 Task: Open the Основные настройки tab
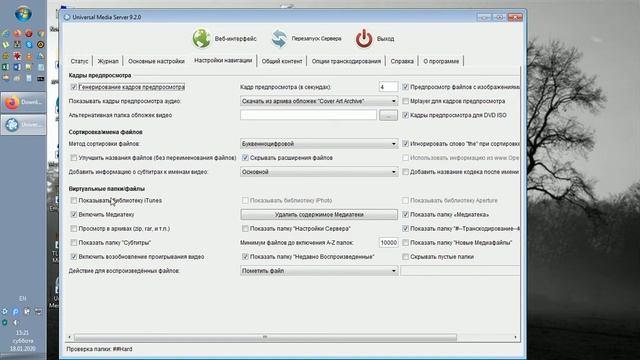click(156, 61)
